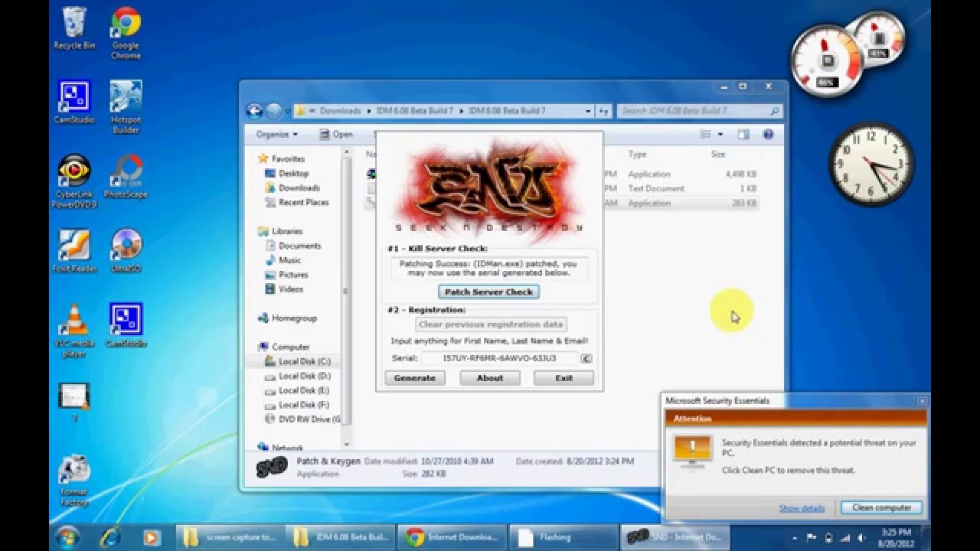Open Explorer help question-mark icon

point(768,135)
